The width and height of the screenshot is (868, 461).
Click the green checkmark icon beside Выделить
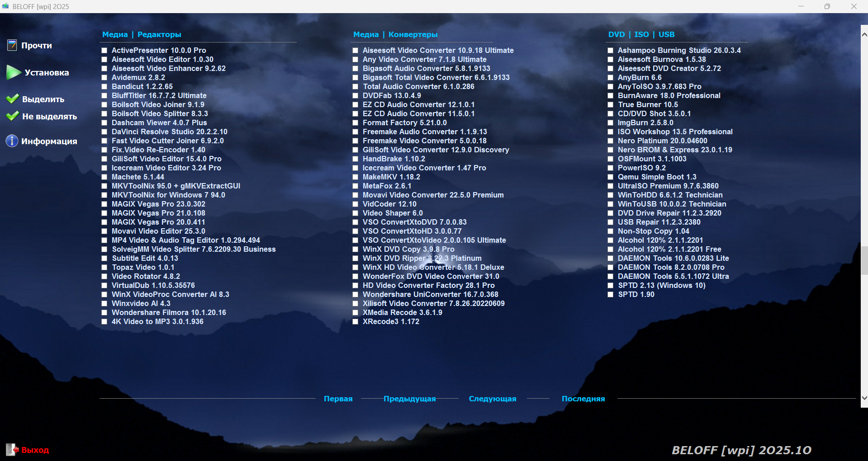point(12,99)
